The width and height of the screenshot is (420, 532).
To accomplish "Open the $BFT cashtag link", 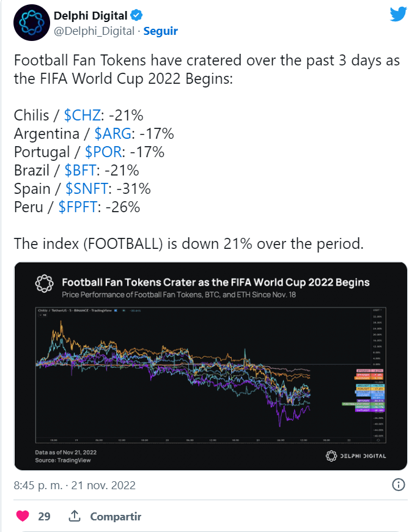I will tap(81, 171).
